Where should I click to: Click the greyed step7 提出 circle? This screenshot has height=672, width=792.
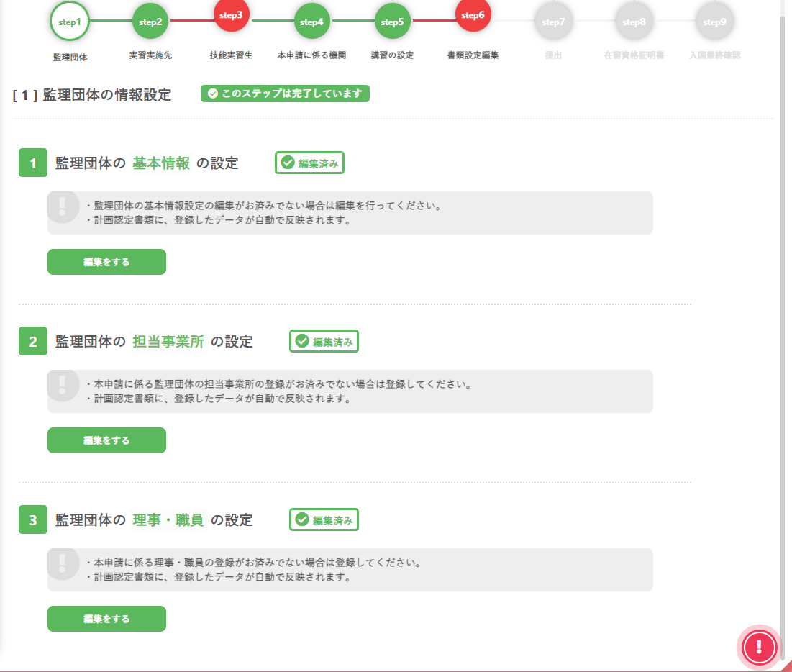click(x=553, y=22)
